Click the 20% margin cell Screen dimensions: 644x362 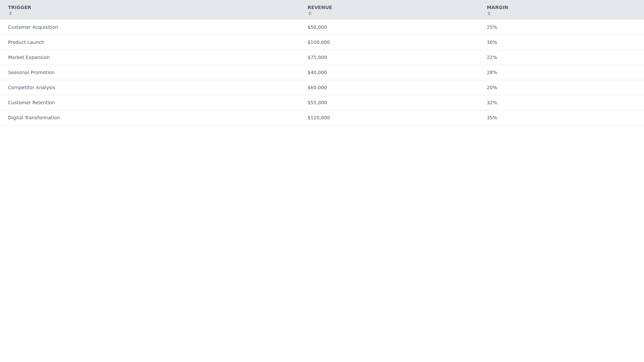[x=492, y=87]
